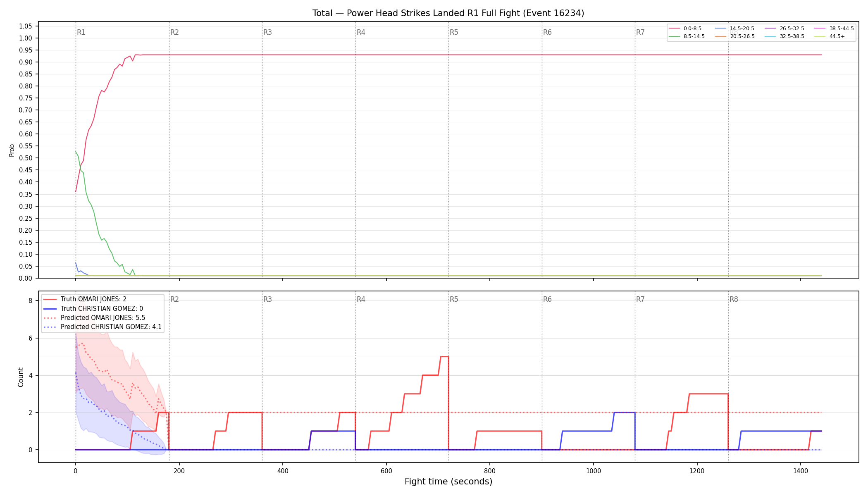Click the R4 round label in the probability chart
868x496 pixels.
361,32
